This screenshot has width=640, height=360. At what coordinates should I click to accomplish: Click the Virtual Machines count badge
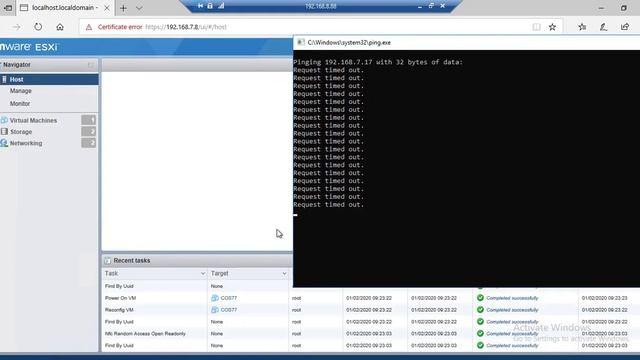click(89, 120)
